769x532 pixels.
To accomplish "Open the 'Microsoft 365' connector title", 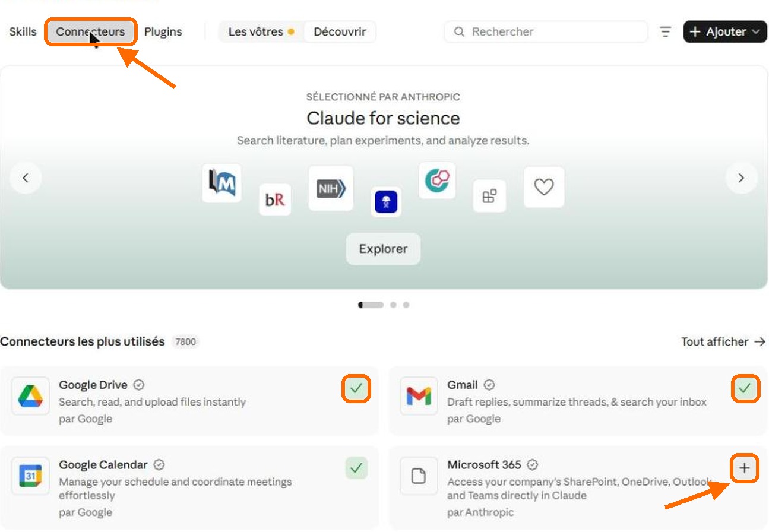I will [x=484, y=465].
